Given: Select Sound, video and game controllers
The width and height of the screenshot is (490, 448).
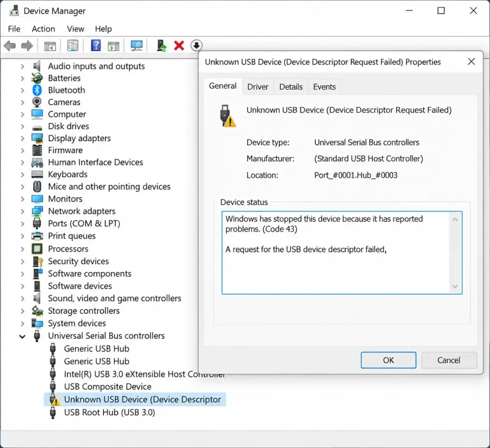Looking at the screenshot, I should (x=114, y=298).
